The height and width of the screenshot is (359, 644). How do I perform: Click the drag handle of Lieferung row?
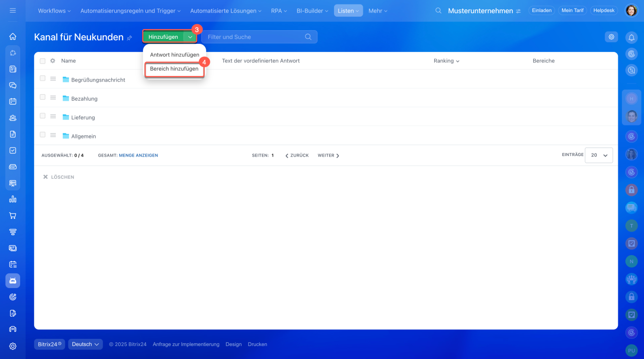53,117
